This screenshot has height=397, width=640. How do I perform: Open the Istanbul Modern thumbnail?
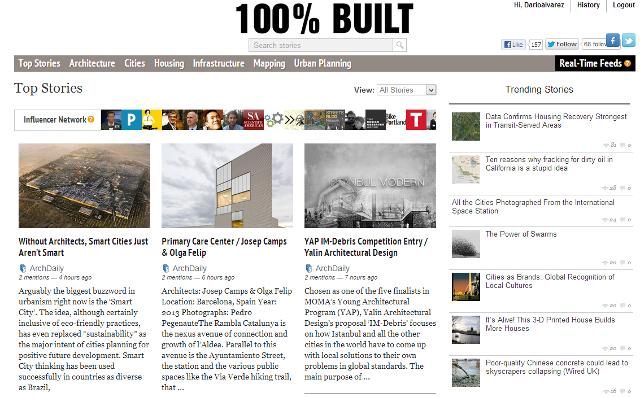(x=370, y=185)
